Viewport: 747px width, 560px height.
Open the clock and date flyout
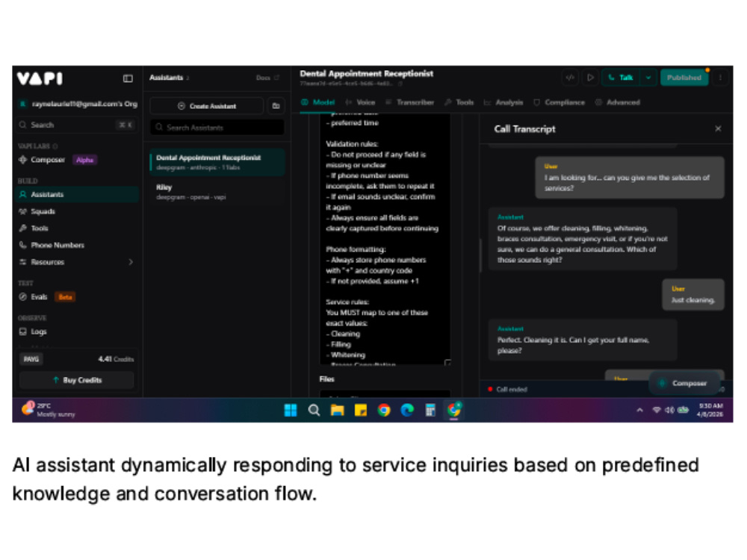point(710,410)
